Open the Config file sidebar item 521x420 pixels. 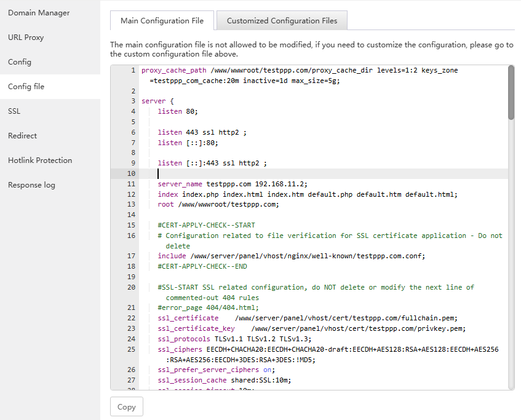pos(26,87)
